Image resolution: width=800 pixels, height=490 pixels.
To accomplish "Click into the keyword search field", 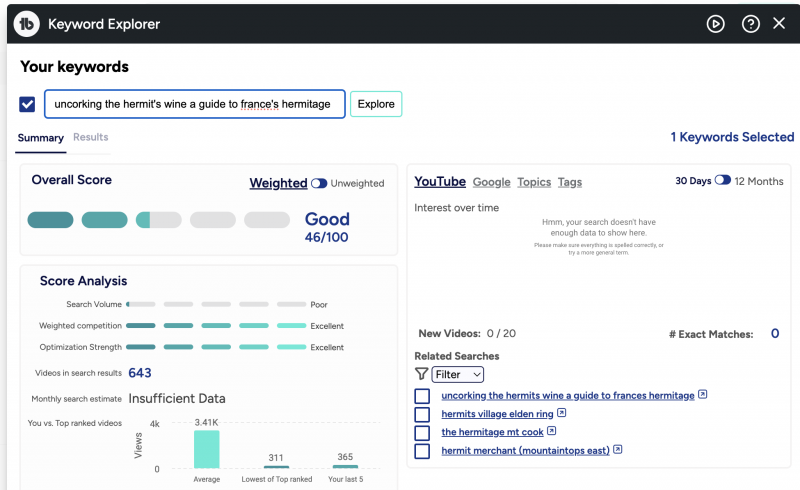I will click(x=194, y=104).
